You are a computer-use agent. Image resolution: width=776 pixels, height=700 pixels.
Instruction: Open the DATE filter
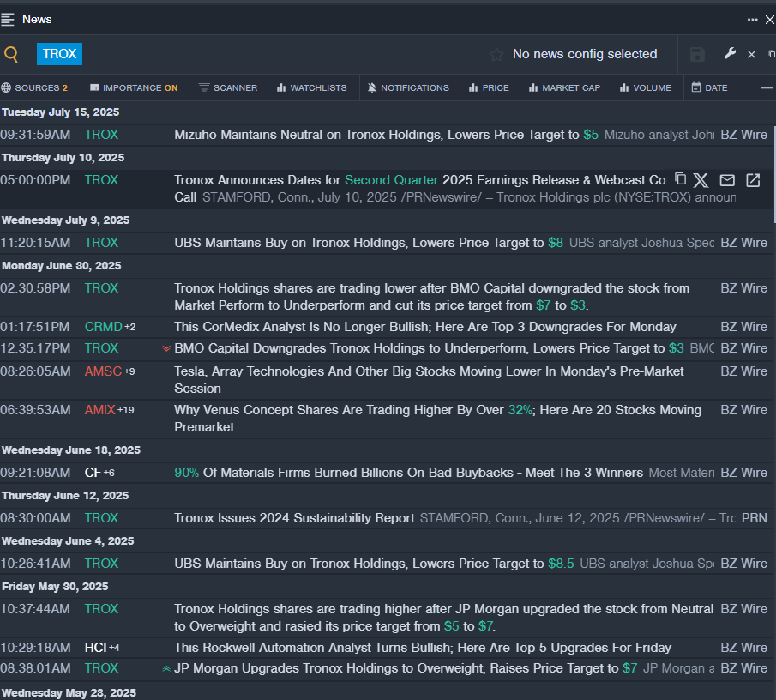tap(710, 88)
